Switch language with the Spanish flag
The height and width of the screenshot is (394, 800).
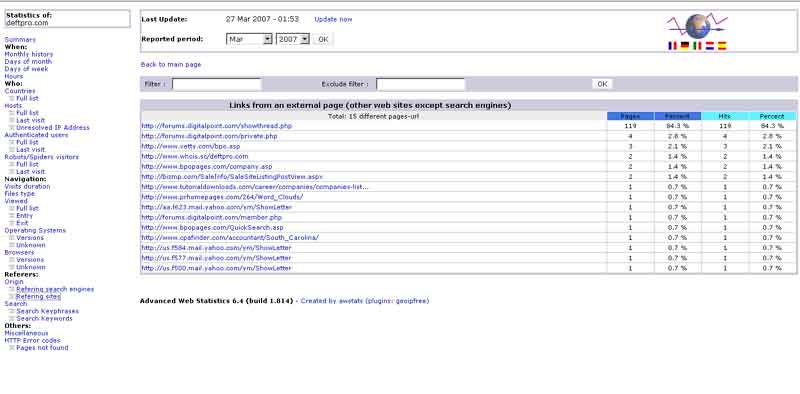(x=722, y=46)
